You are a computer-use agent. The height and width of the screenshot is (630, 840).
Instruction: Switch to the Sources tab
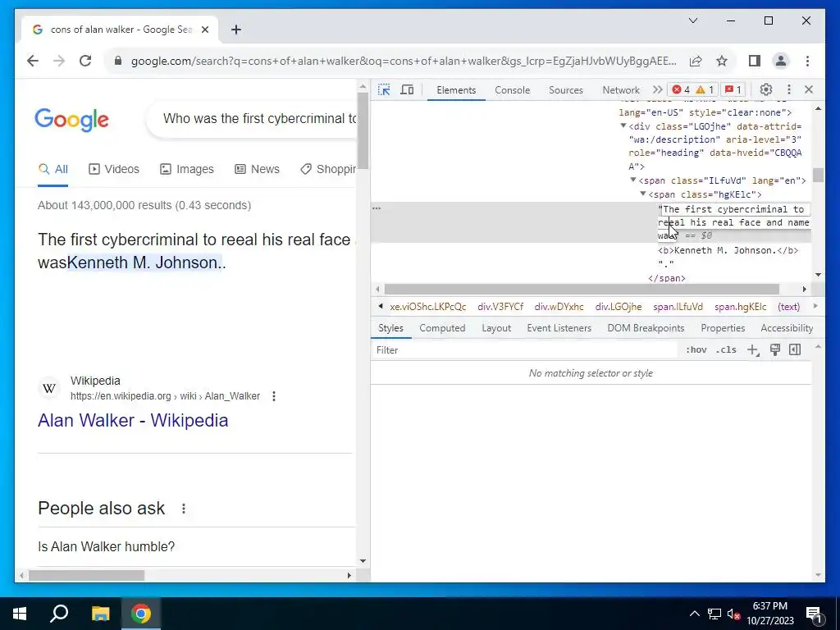point(566,90)
